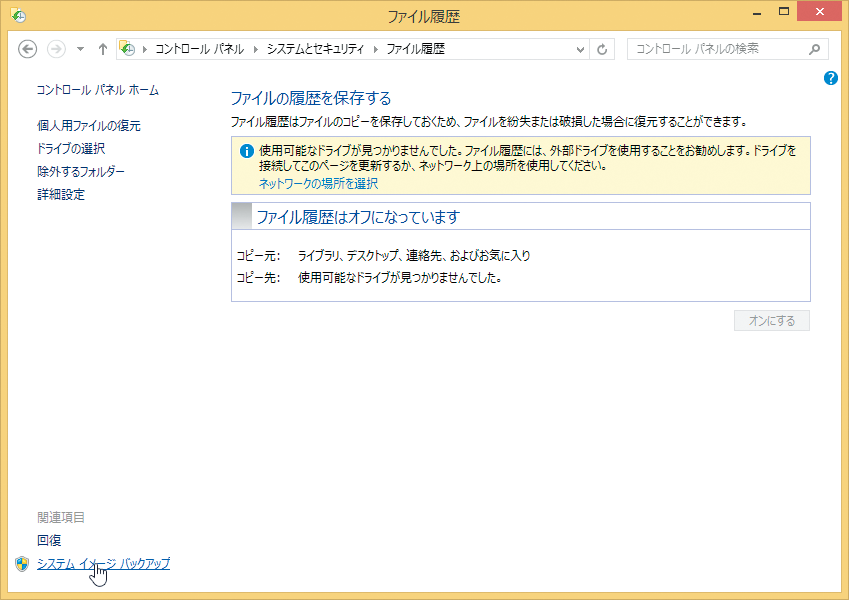Select システムとセキュリティ in the breadcrumb
Image resolution: width=849 pixels, height=600 pixels.
(315, 49)
